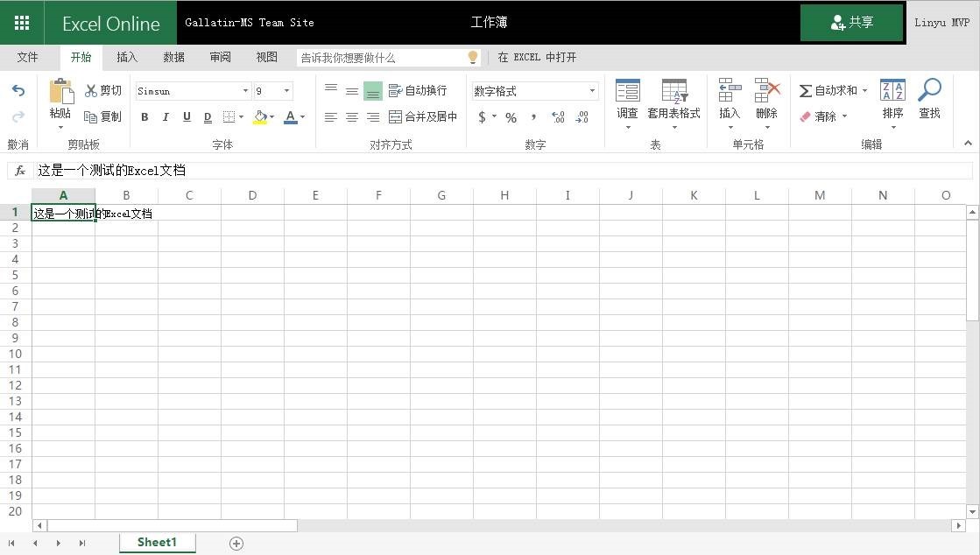980x555 pixels.
Task: Open the app launcher grid icon
Action: (22, 23)
